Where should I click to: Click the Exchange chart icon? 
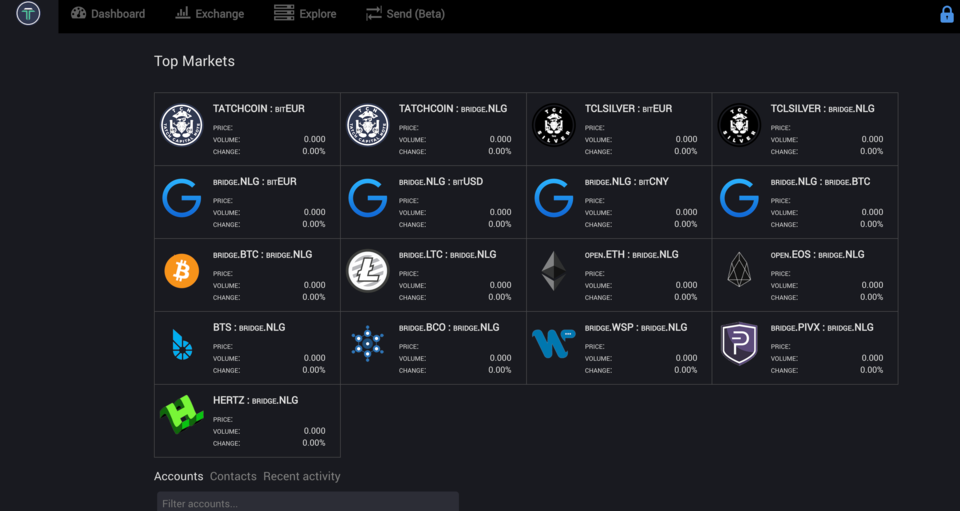[x=182, y=13]
